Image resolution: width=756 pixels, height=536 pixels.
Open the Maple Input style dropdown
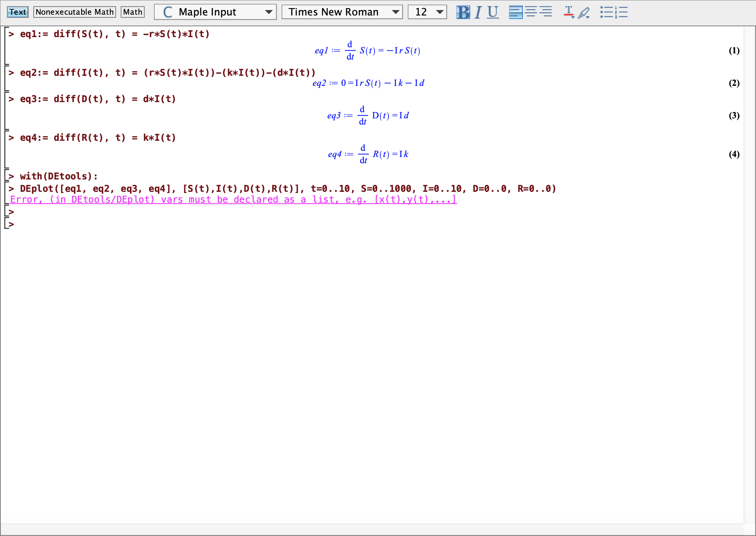[215, 12]
